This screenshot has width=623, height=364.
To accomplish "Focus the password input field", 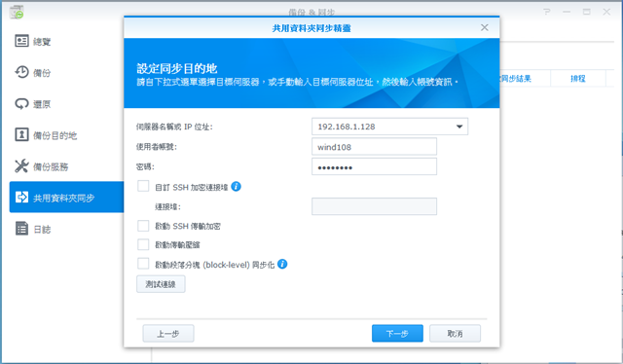I will coord(374,166).
